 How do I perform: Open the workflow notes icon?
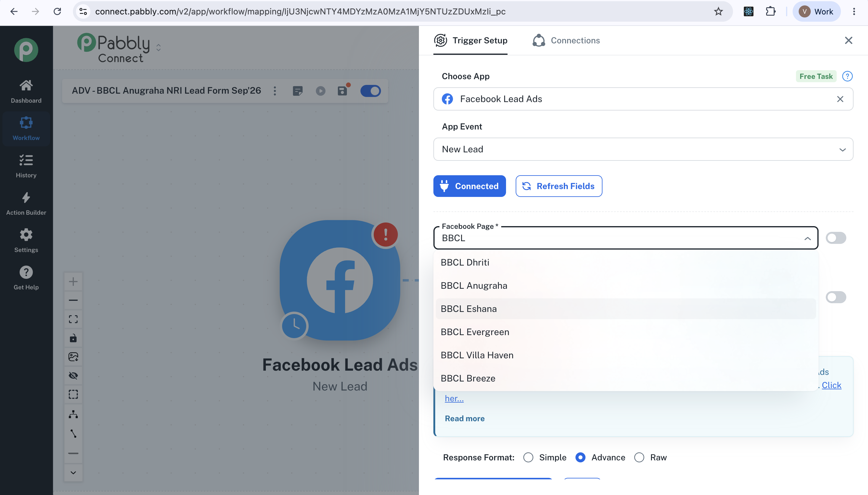click(297, 91)
